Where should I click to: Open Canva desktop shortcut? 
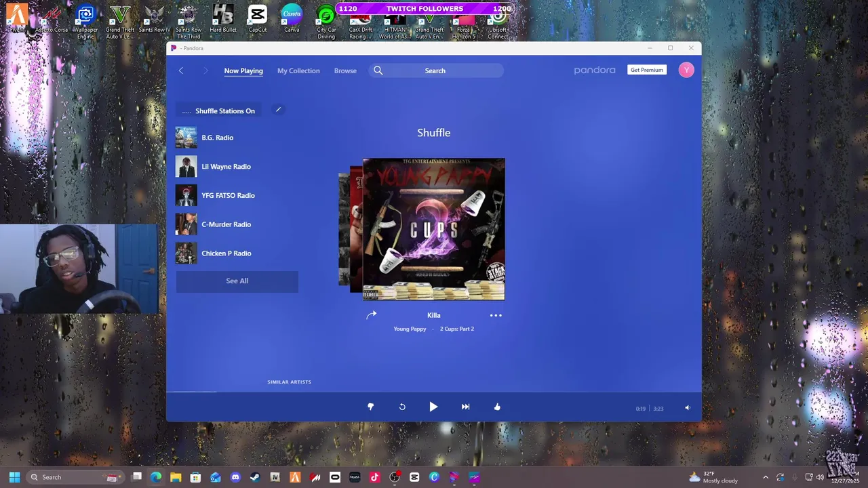(292, 20)
